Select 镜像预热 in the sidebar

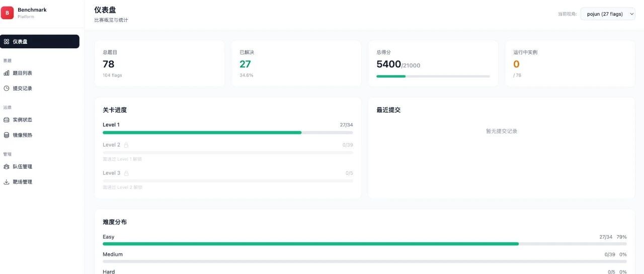tap(40, 135)
